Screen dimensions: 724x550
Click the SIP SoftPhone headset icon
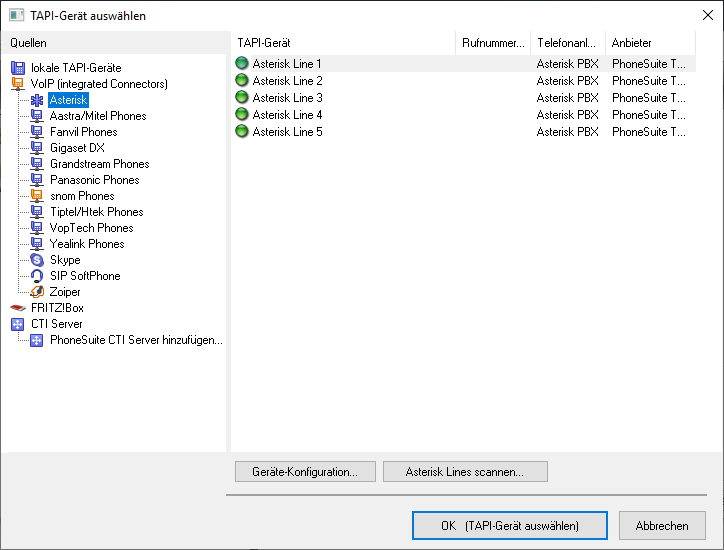coord(37,276)
